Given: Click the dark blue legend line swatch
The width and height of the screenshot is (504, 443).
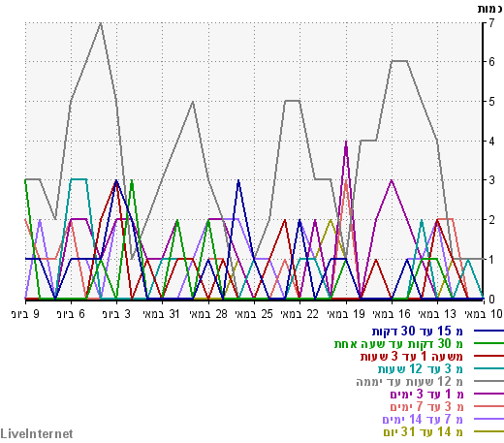Looking at the screenshot, I should point(488,331).
